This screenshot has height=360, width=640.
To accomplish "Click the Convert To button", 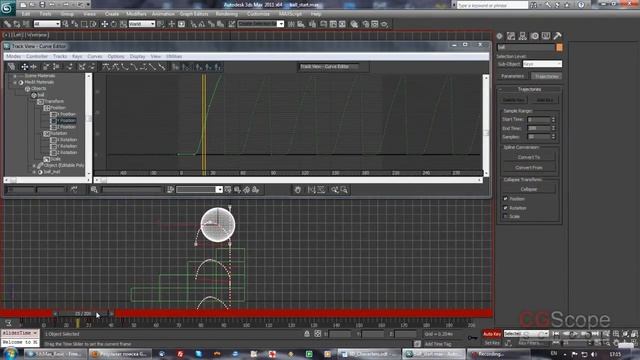I will [x=529, y=158].
